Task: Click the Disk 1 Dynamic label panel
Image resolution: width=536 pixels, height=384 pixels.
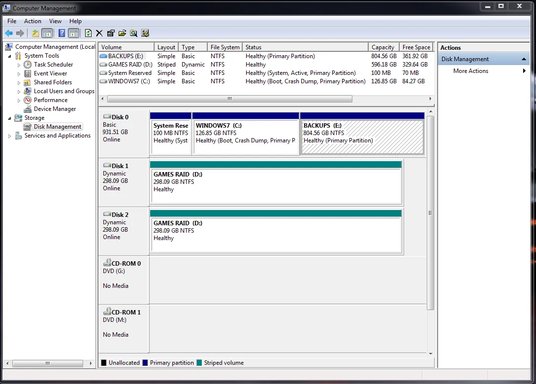Action: pos(124,183)
